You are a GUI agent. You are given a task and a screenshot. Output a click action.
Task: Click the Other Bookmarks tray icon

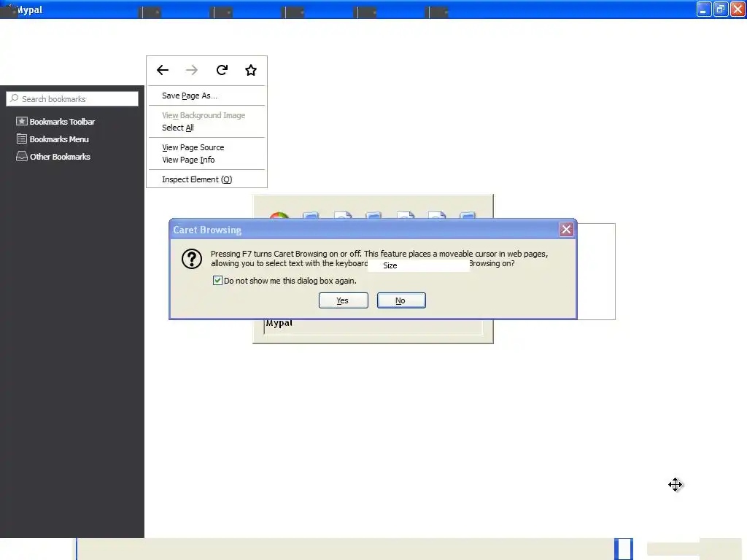coord(21,156)
